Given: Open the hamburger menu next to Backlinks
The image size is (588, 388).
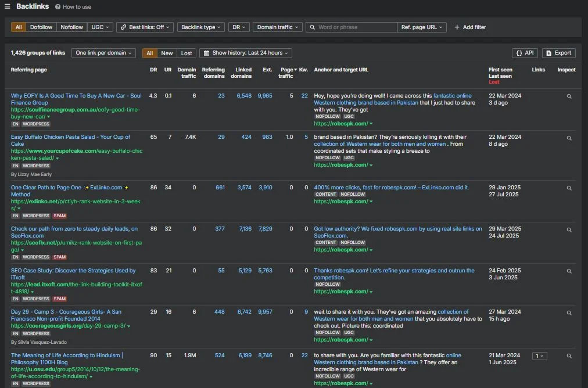Looking at the screenshot, I should [x=7, y=6].
